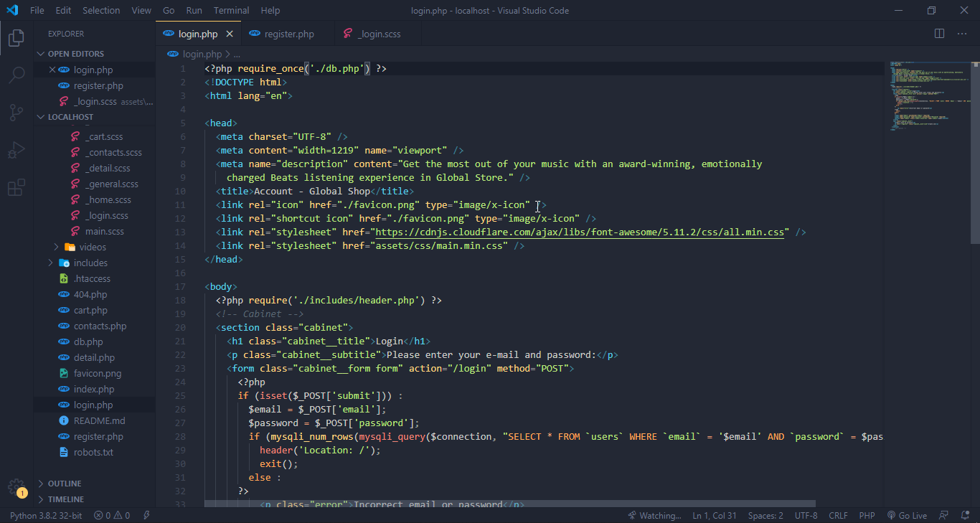The width and height of the screenshot is (980, 523).
Task: Click the Watching Sass status item
Action: pos(654,515)
